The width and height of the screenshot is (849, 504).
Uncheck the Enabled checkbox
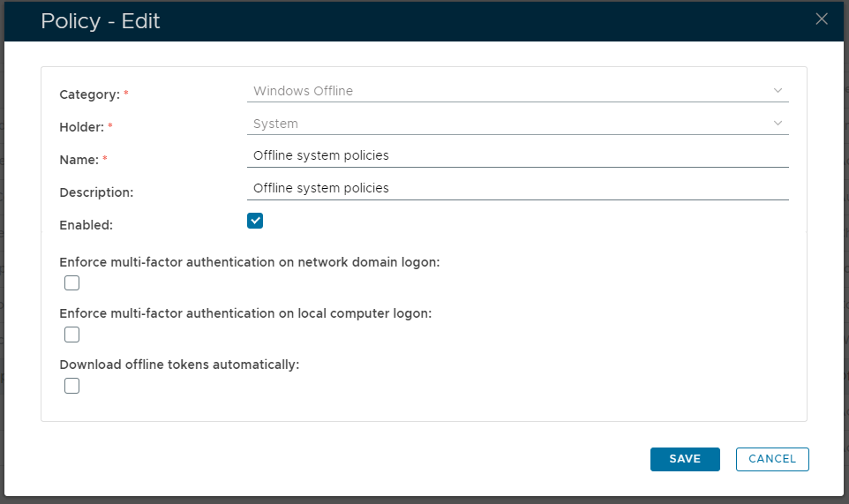click(x=255, y=221)
